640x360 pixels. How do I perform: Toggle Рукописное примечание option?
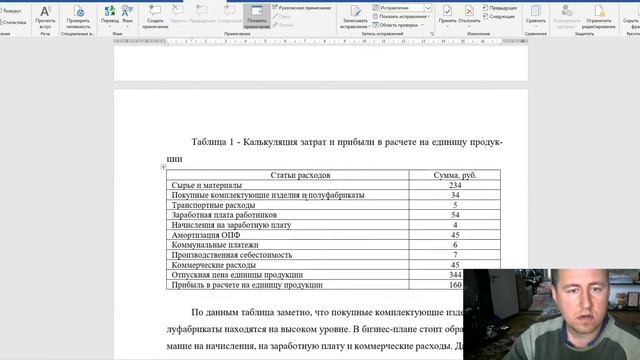pyautogui.click(x=302, y=8)
